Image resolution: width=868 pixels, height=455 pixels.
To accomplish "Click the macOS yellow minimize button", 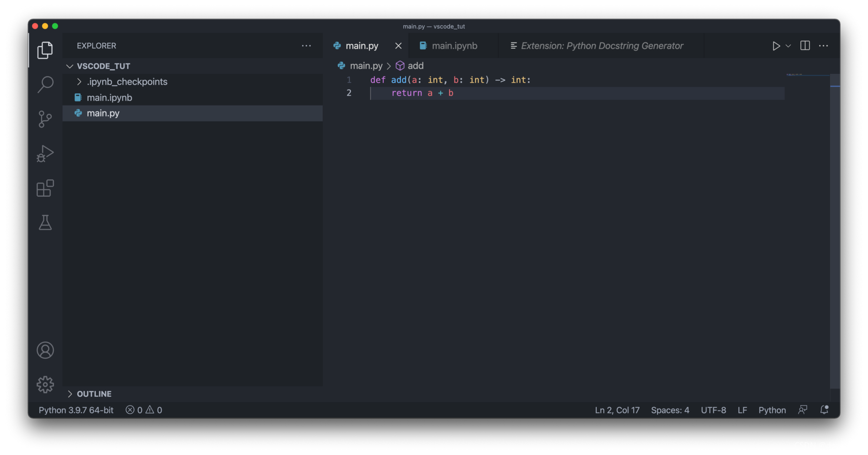I will [45, 26].
